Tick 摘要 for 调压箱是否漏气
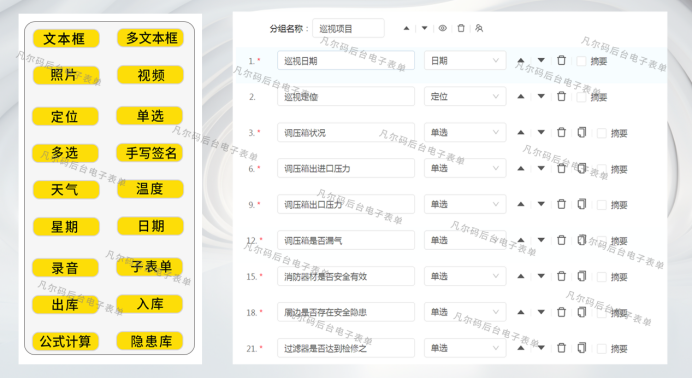The width and height of the screenshot is (693, 378). coord(602,241)
